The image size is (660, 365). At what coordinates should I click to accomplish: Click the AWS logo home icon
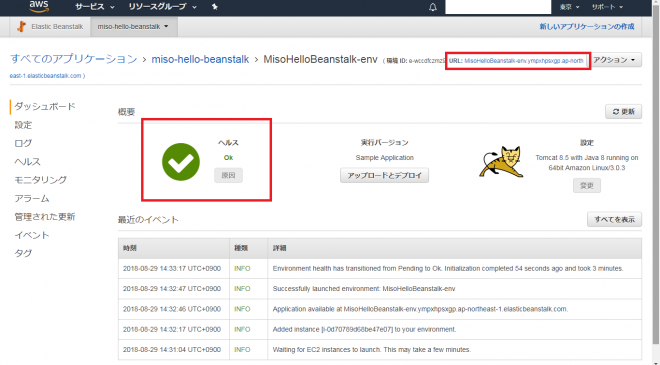[x=39, y=6]
